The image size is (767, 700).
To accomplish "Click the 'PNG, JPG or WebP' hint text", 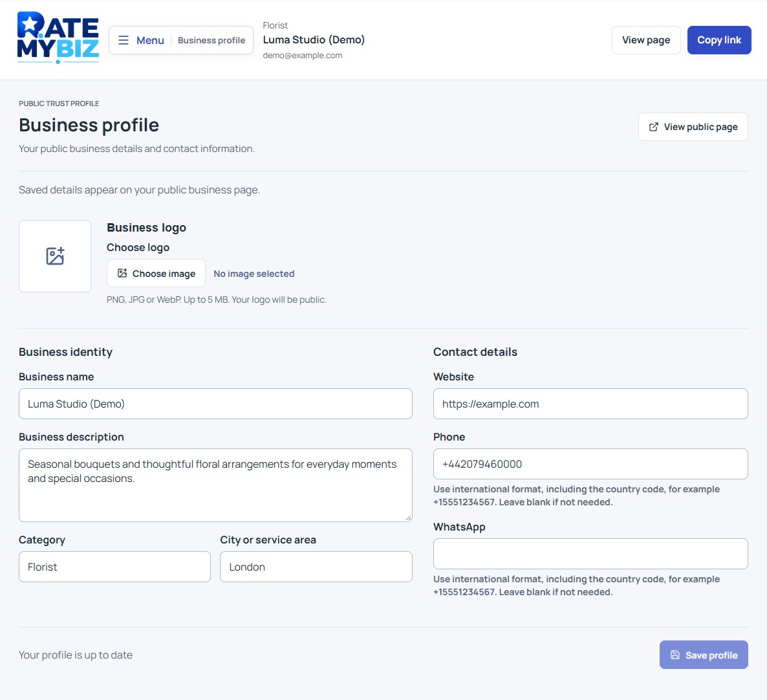I will [x=217, y=300].
